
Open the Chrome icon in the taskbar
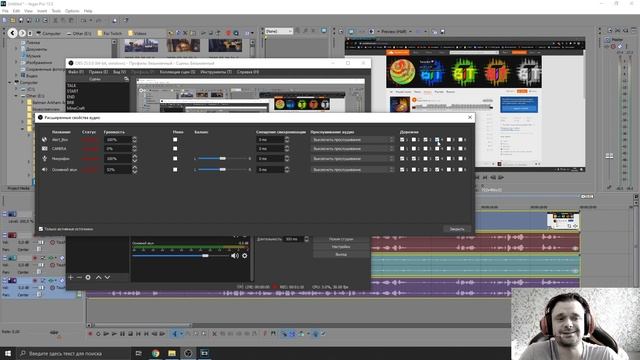coord(156,353)
